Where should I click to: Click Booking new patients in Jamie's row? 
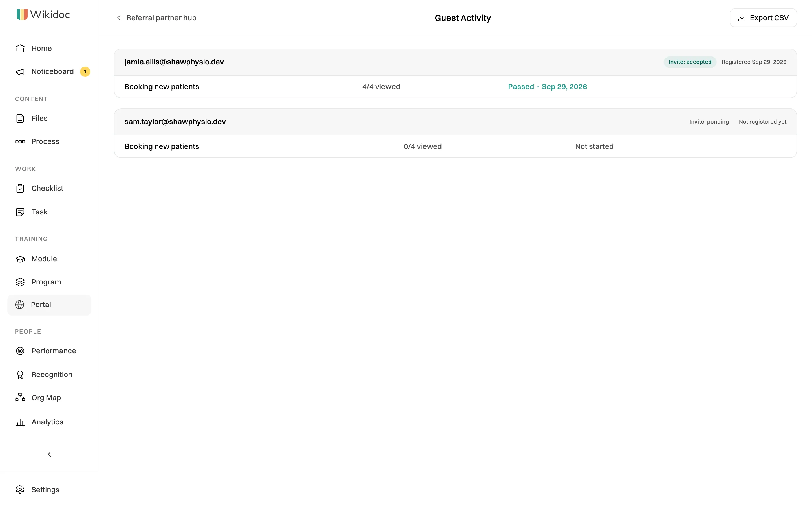pyautogui.click(x=162, y=87)
